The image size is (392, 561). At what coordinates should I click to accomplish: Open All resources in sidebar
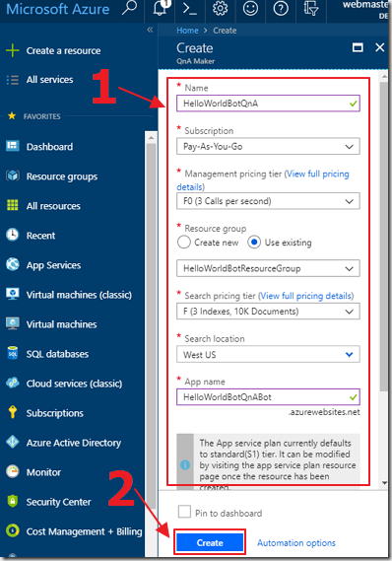click(53, 206)
